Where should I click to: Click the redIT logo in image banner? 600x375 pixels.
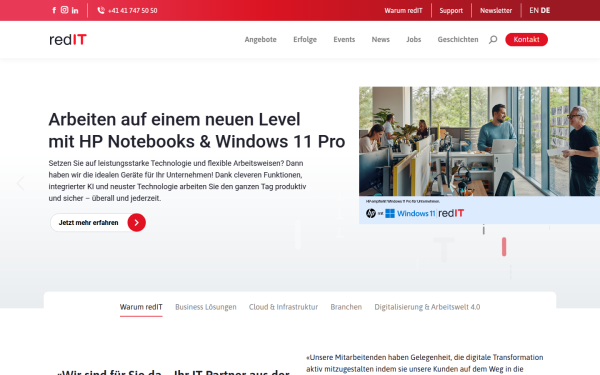pyautogui.click(x=451, y=213)
